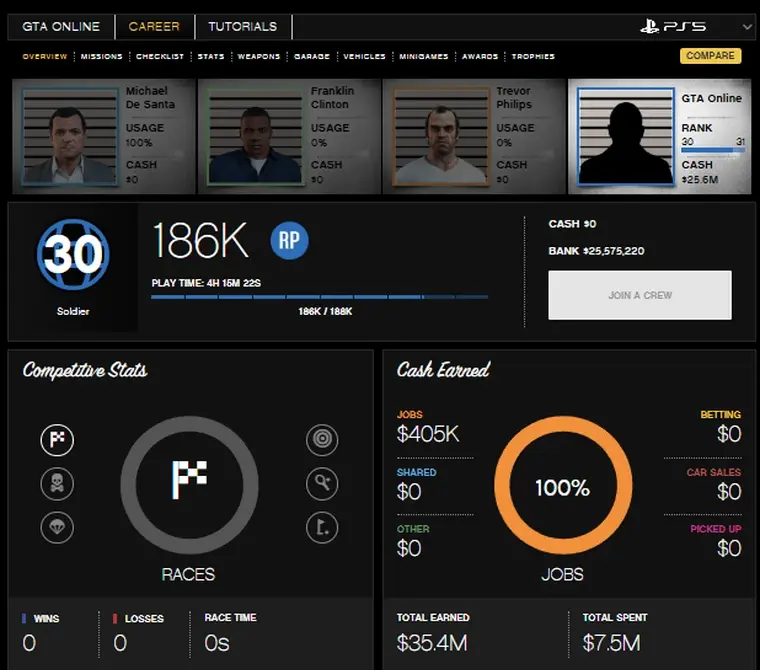
Task: Select the Golf flag icon
Action: point(322,528)
